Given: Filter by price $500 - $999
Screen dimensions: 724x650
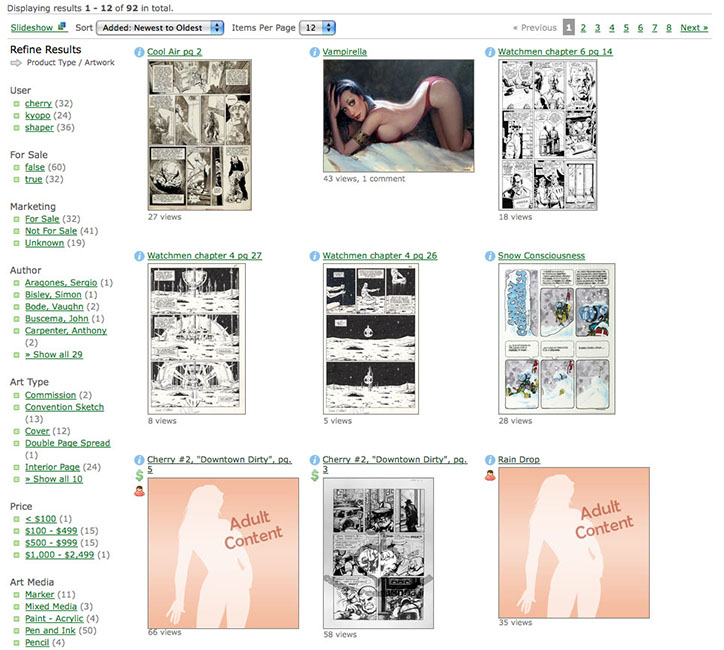Looking at the screenshot, I should (51, 543).
